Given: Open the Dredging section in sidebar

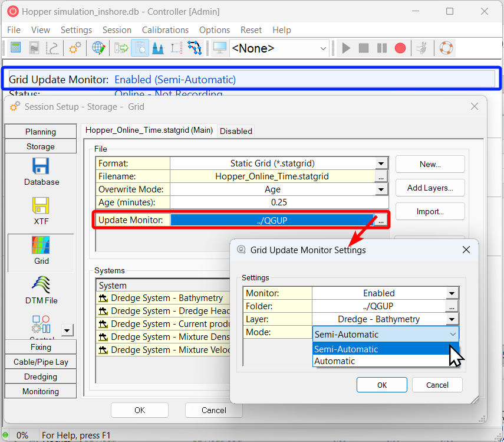Looking at the screenshot, I should [x=41, y=376].
